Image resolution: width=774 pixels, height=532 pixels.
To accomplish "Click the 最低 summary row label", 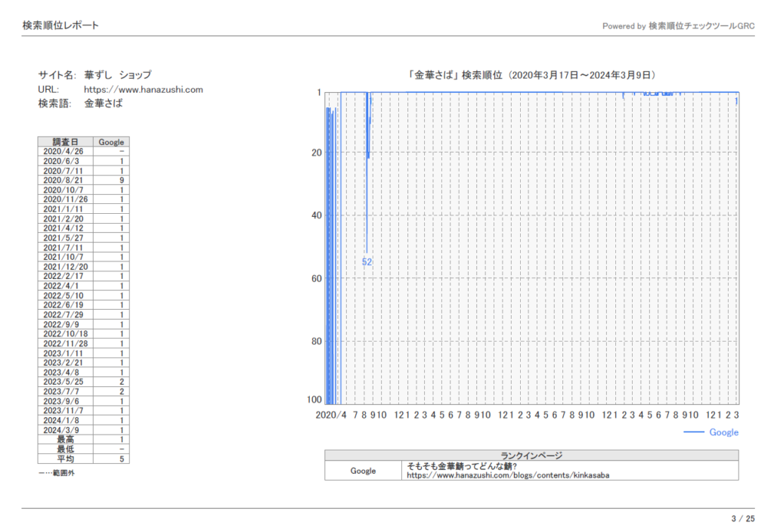I will pos(65,450).
